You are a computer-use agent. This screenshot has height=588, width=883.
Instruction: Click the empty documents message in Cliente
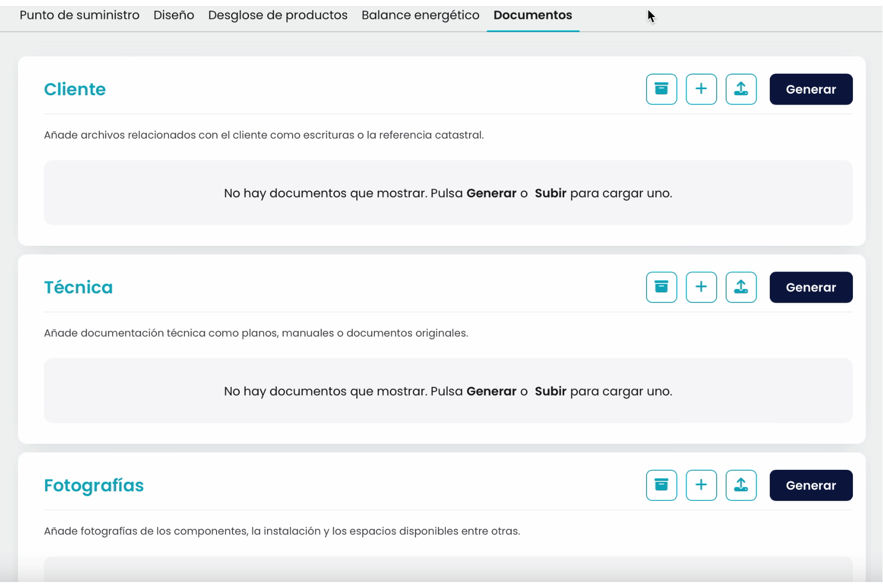[x=448, y=193]
